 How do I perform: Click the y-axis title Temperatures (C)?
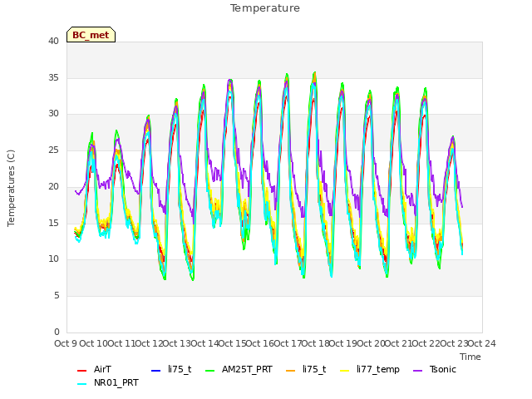tap(11, 188)
